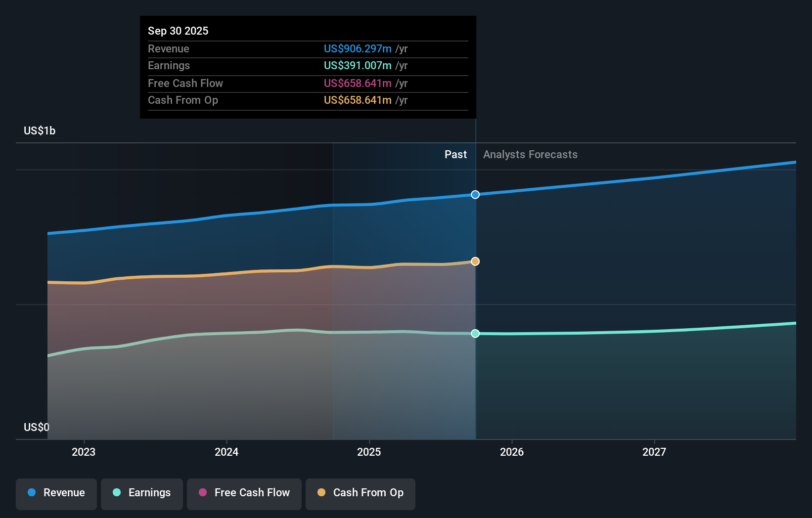Click the Free Cash Flow legend button
This screenshot has width=812, height=518.
click(244, 493)
